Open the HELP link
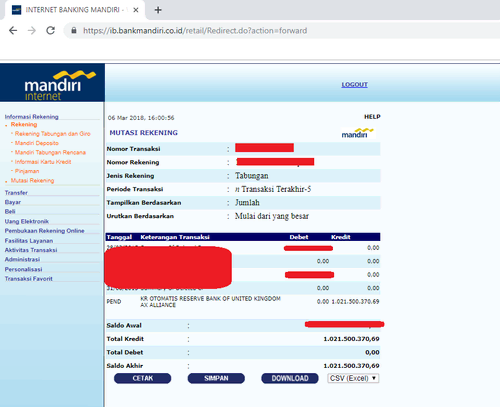This screenshot has height=407, width=500. 372,117
